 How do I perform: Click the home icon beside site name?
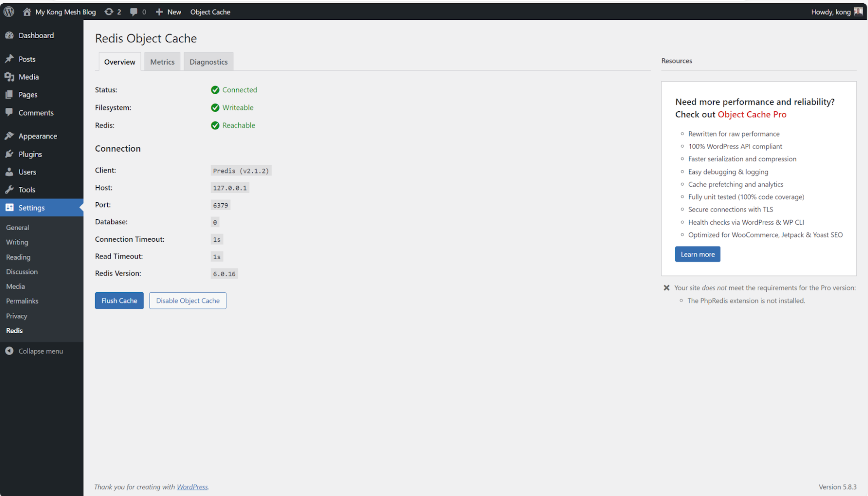pos(27,12)
